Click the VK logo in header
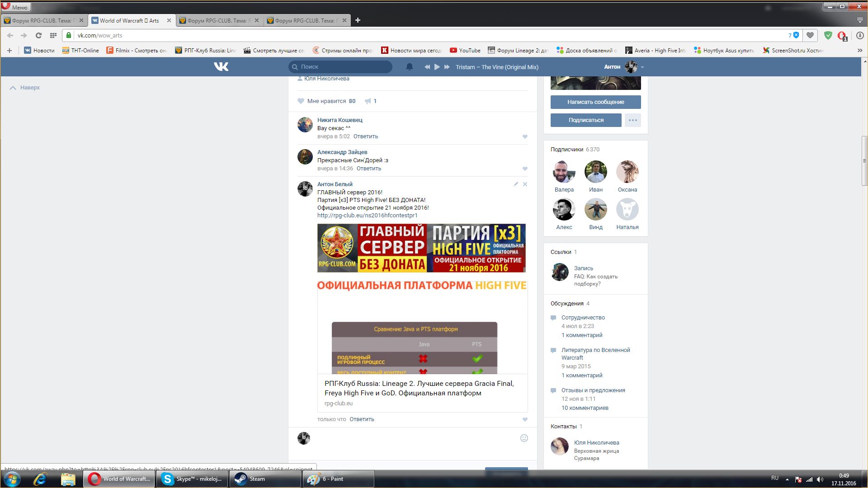This screenshot has height=488, width=868. [221, 67]
